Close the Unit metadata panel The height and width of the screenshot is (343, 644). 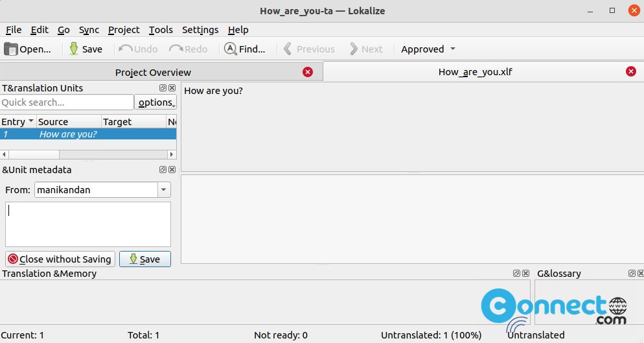(172, 169)
